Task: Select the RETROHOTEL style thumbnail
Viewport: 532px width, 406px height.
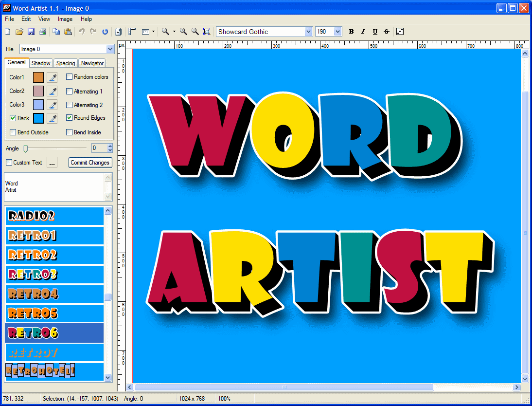Action: pos(54,371)
